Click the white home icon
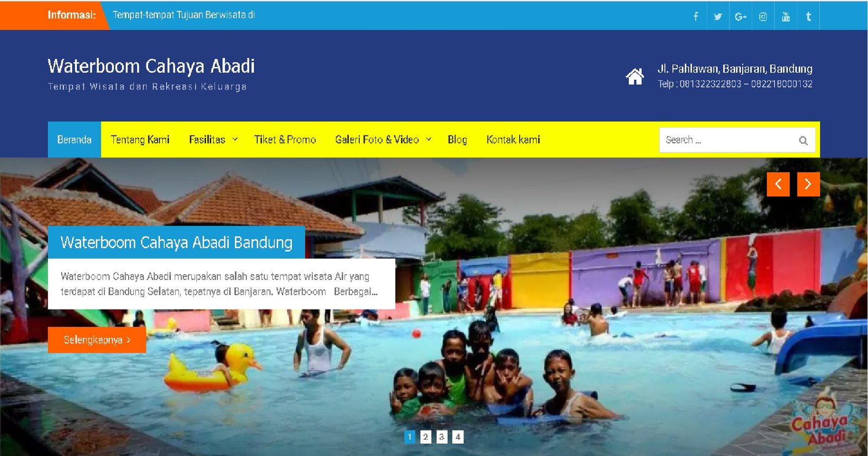Image resolution: width=868 pixels, height=456 pixels. [635, 76]
